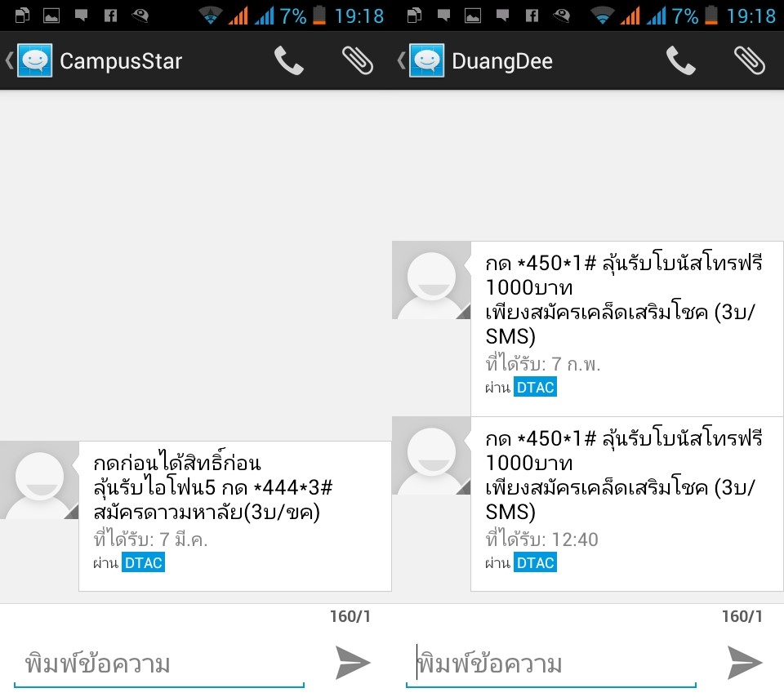Screen dimensions: 784x697
Task: Call the DuangDee contact
Action: point(680,61)
